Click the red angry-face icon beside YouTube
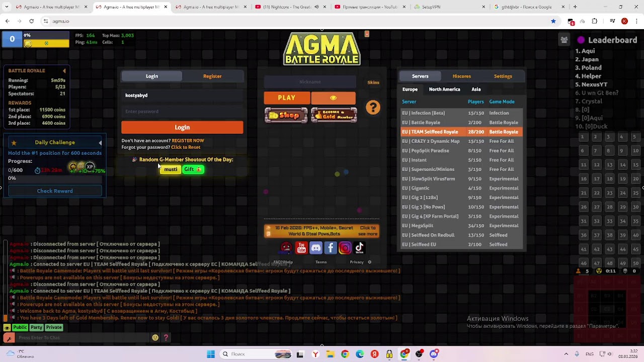644x362 pixels. click(286, 247)
